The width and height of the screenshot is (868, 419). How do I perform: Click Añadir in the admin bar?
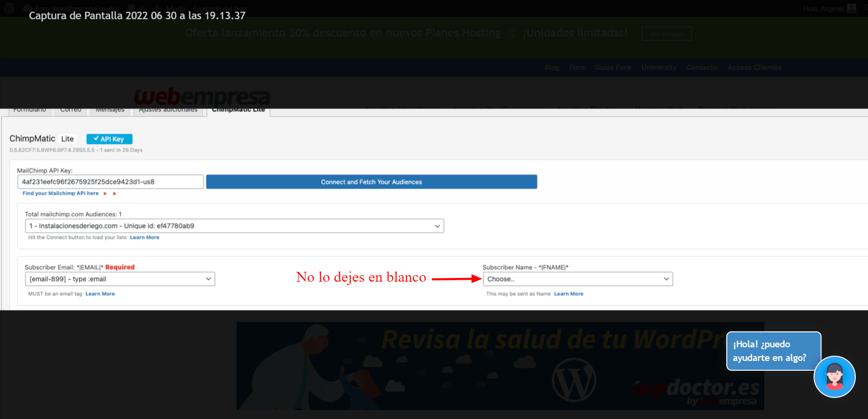tap(175, 8)
